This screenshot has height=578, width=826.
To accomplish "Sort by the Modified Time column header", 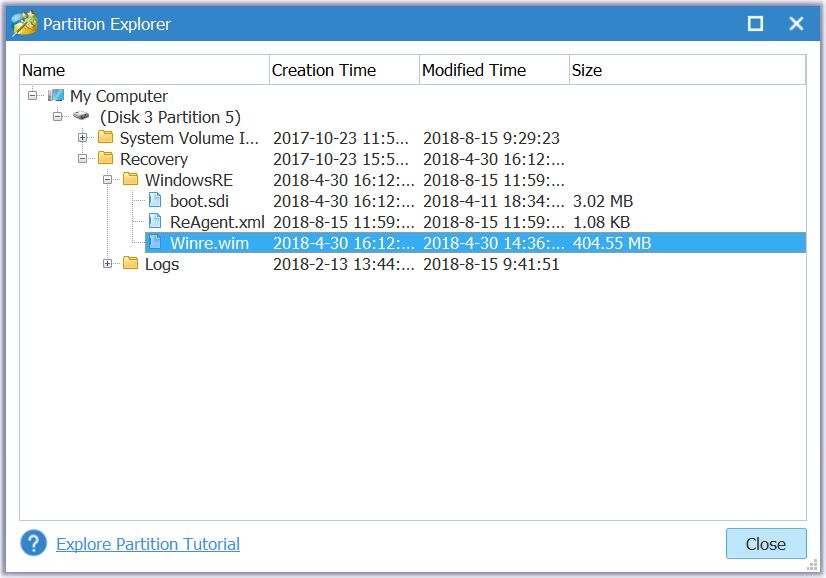I will pos(495,70).
